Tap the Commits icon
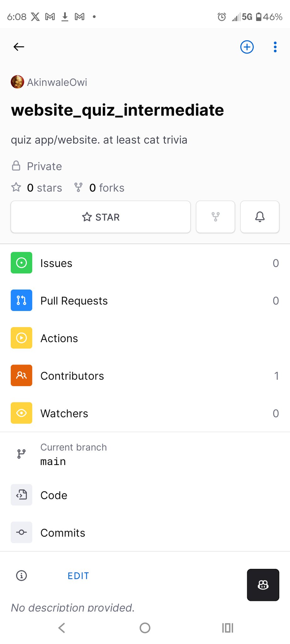The height and width of the screenshot is (644, 290). point(21,532)
